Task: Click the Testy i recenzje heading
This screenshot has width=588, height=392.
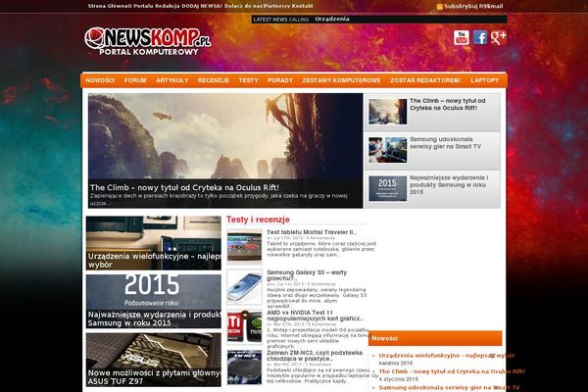Action: (258, 220)
